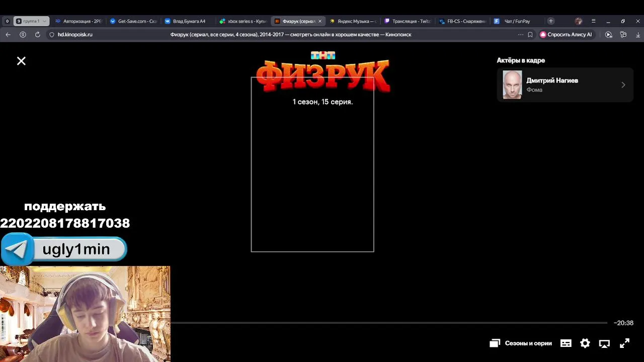Switch to the Влад Бумага A4 tab
Image resolution: width=644 pixels, height=362 pixels.
point(188,21)
